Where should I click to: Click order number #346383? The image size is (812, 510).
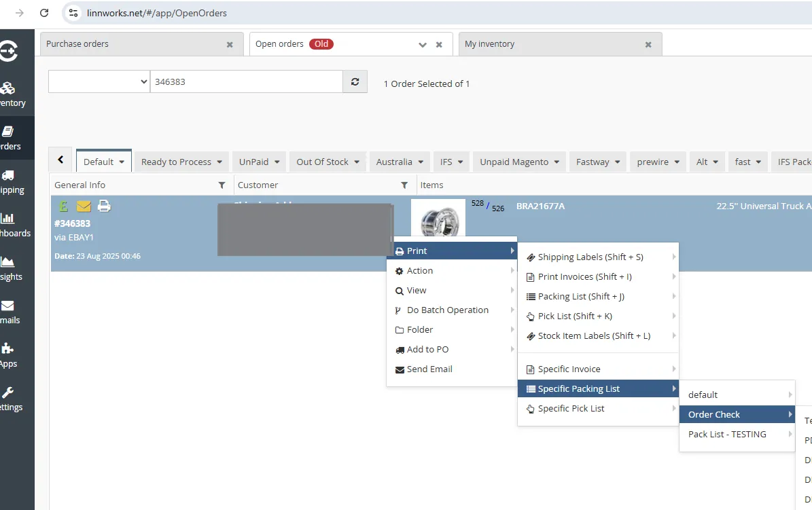point(73,223)
